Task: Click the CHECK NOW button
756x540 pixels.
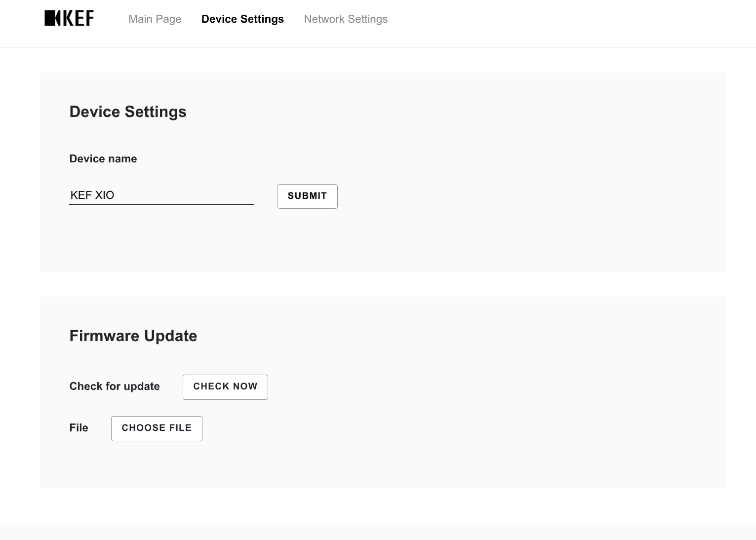Action: [x=225, y=387]
